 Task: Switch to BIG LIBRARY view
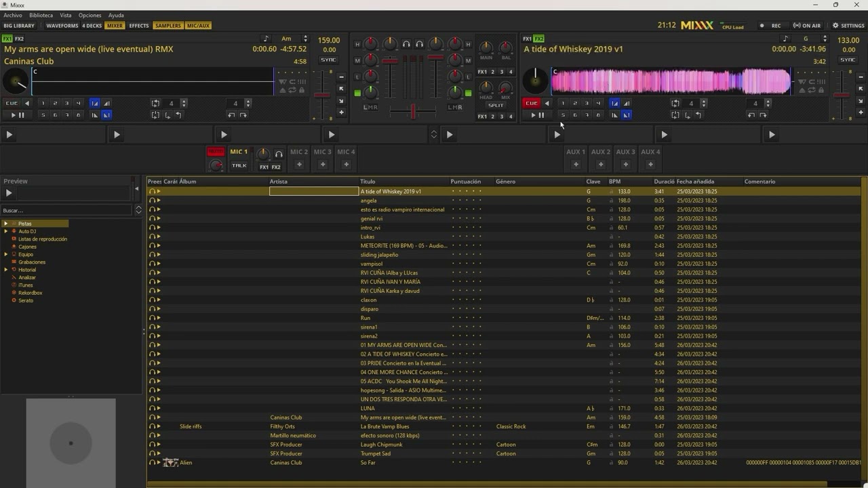[x=19, y=26]
